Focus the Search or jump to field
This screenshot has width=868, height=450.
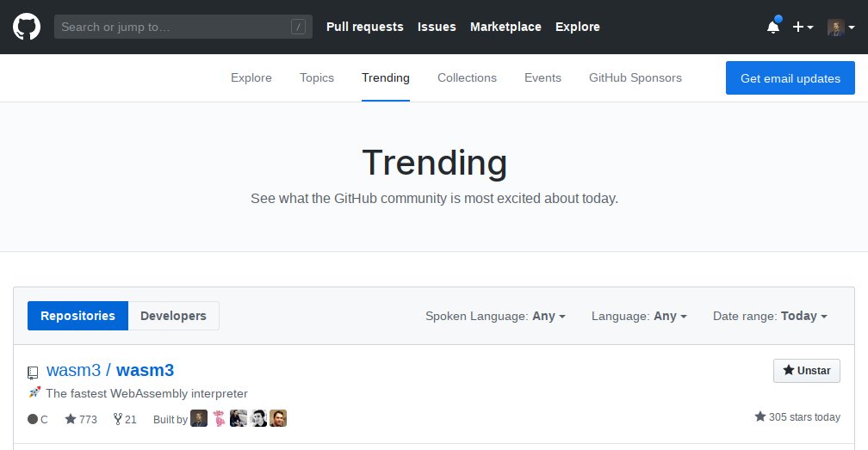[x=183, y=27]
